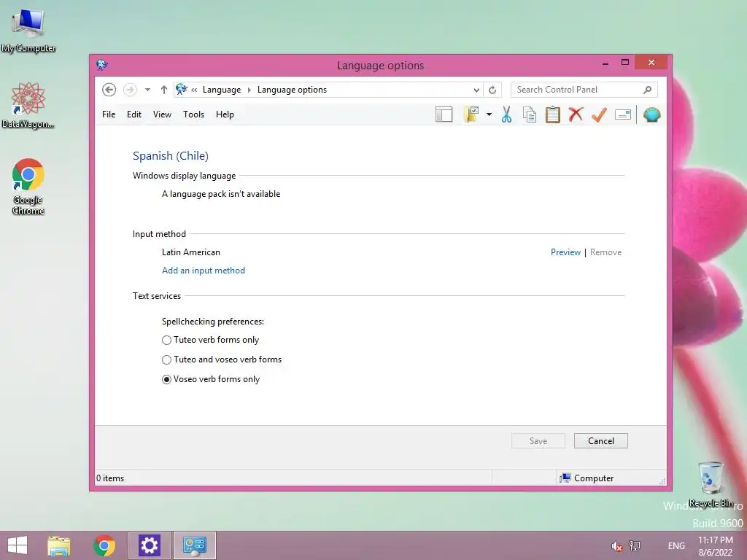Open File Explorer from the taskbar
This screenshot has width=747, height=560.
59,545
